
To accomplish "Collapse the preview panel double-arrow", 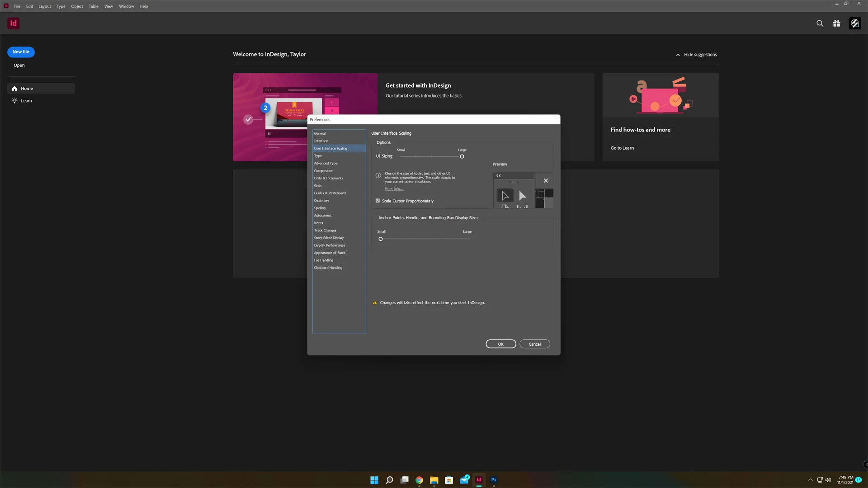I will 499,176.
